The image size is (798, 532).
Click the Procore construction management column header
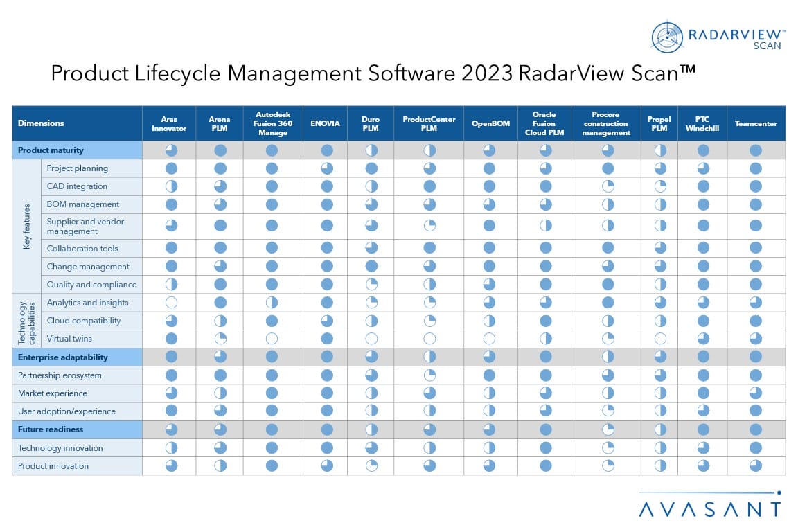[x=605, y=123]
